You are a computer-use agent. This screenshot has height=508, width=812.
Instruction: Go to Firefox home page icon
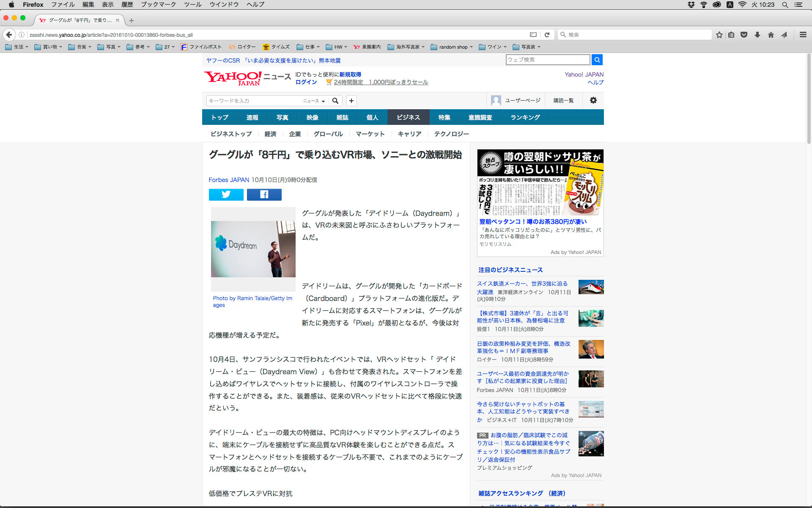click(x=771, y=35)
